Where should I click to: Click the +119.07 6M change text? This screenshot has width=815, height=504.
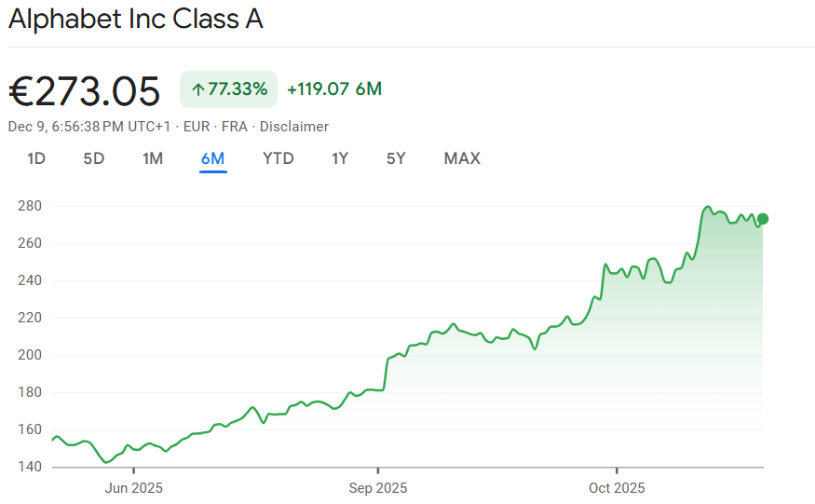click(x=334, y=89)
